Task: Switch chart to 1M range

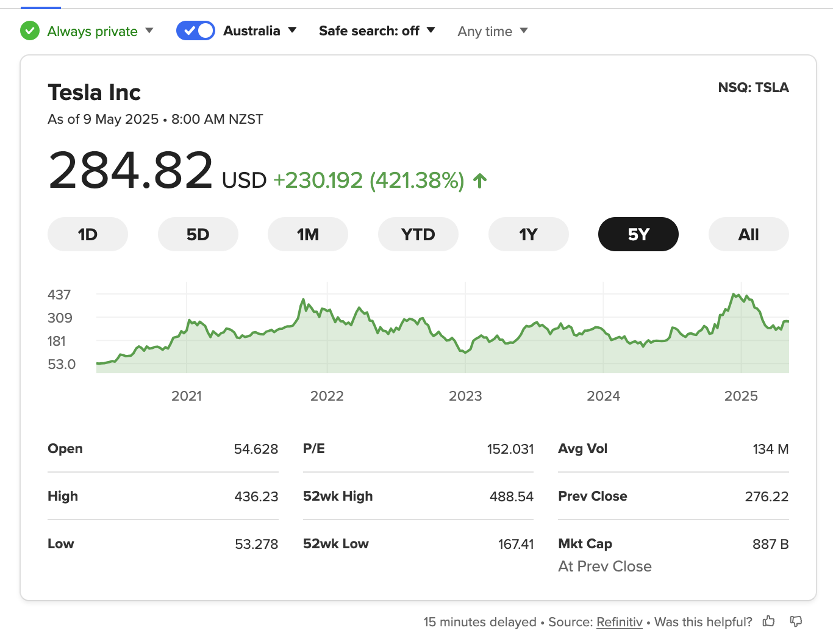Action: tap(308, 234)
